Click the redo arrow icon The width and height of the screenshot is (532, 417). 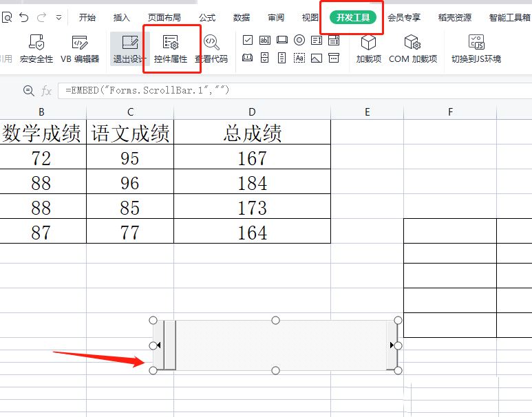pos(42,17)
